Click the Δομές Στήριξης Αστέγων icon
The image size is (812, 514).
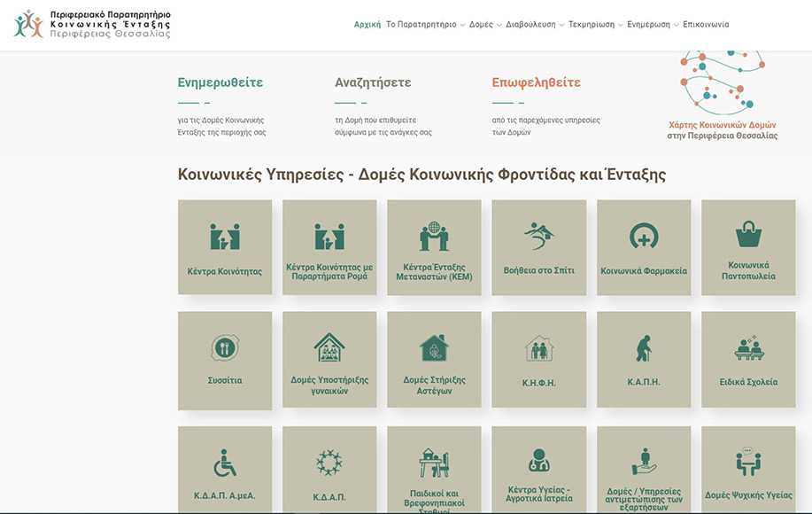click(x=434, y=347)
